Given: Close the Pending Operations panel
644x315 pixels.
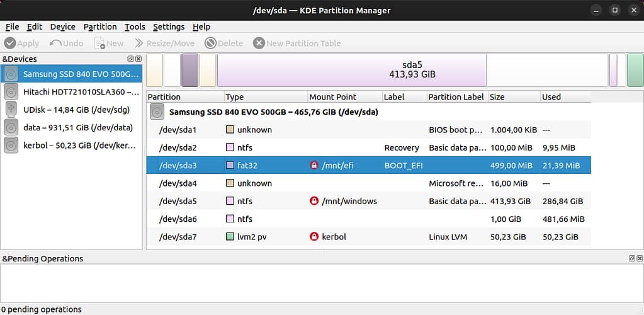Looking at the screenshot, I should (x=640, y=259).
